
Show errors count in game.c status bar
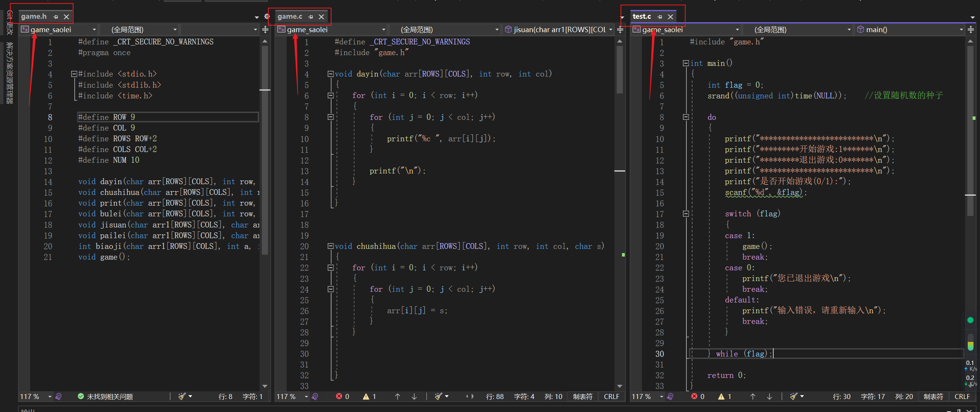pyautogui.click(x=343, y=397)
